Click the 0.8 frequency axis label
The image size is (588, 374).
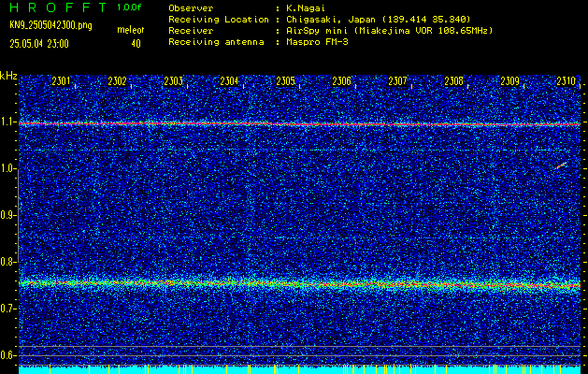click(7, 262)
